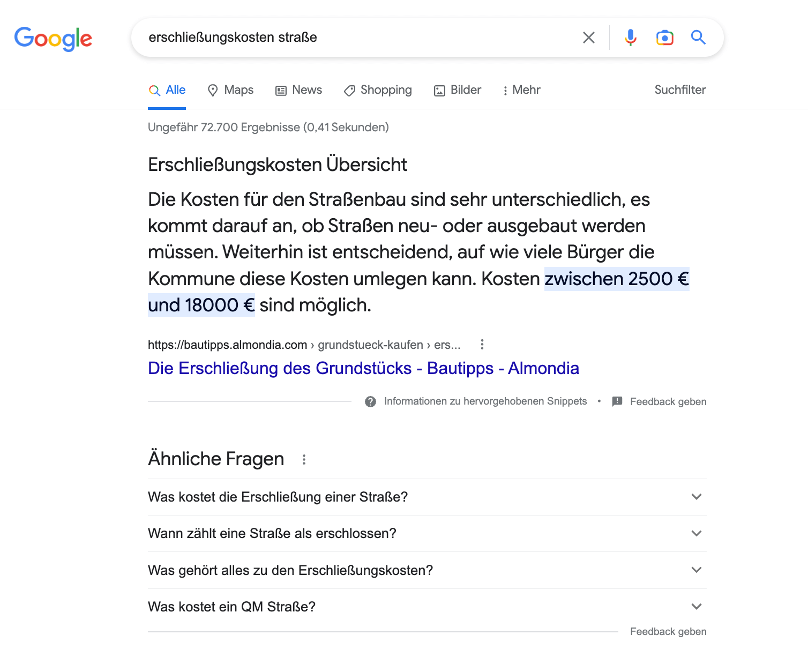Viewport: 808px width, 672px height.
Task: Switch to the Maps tab
Action: [230, 90]
